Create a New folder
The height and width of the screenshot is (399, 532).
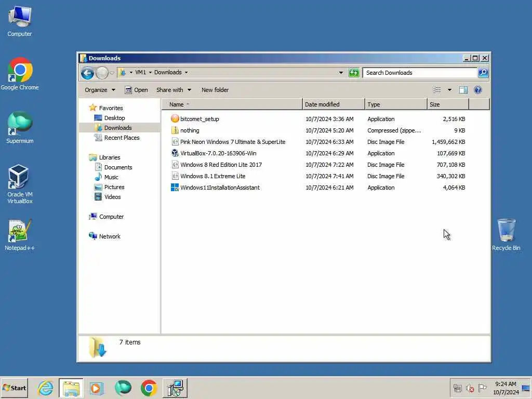click(x=215, y=90)
